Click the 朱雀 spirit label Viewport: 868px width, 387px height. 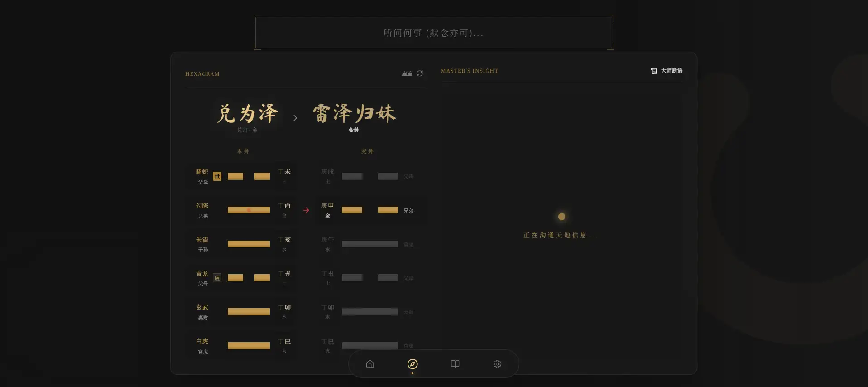click(x=202, y=240)
